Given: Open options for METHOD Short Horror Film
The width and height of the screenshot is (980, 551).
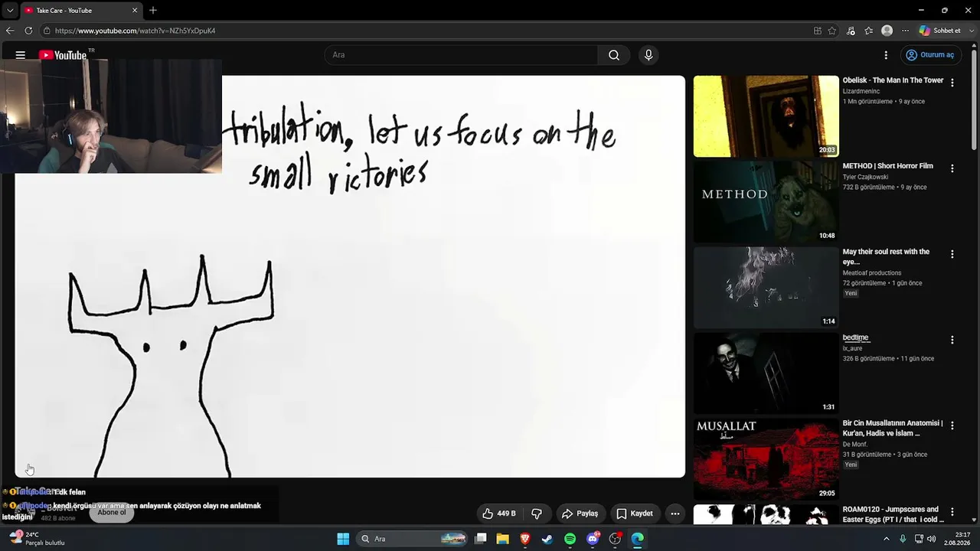Looking at the screenshot, I should (x=952, y=168).
